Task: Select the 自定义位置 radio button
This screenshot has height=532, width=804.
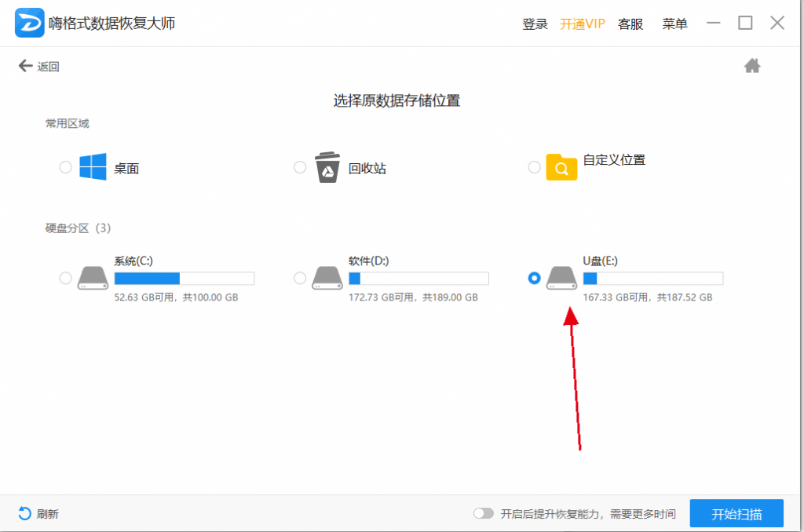Action: [534, 167]
